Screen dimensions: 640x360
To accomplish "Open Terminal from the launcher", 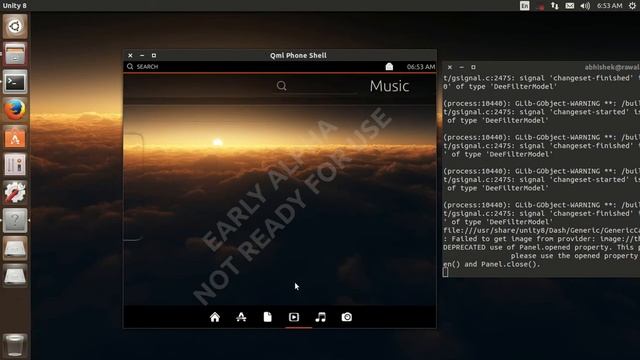I will coord(15,82).
